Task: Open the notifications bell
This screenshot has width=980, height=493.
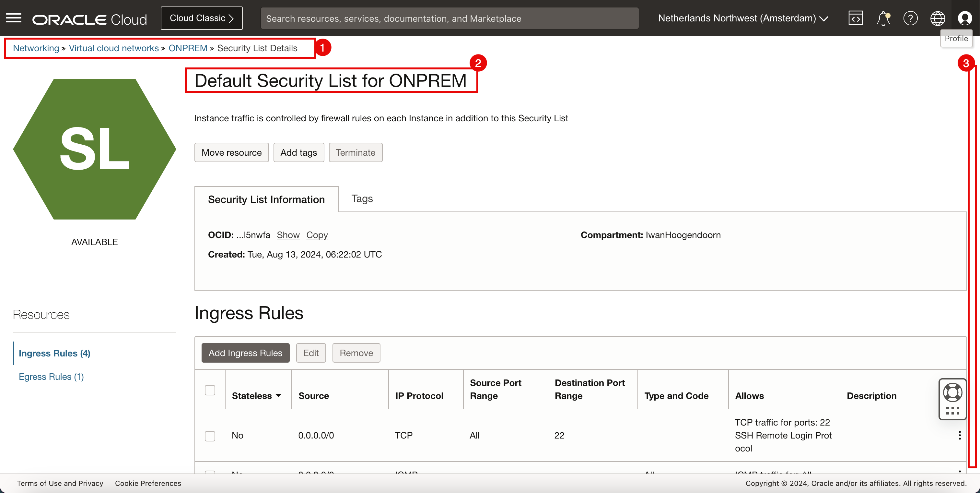Action: coord(883,18)
